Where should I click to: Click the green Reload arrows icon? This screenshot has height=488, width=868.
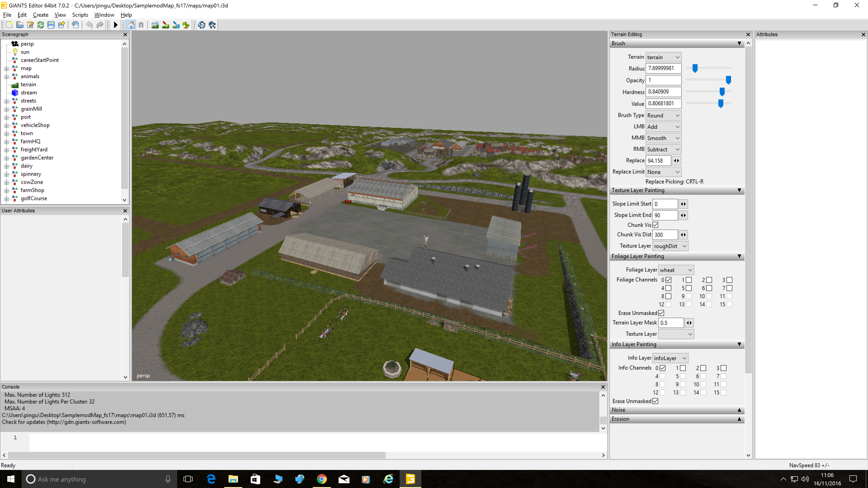(41, 25)
